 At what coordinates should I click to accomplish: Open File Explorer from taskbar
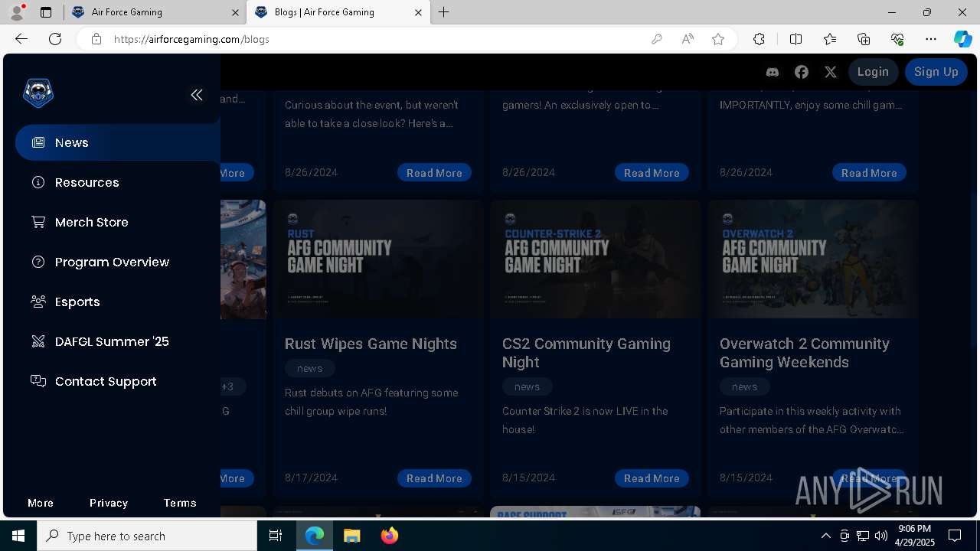pos(351,536)
